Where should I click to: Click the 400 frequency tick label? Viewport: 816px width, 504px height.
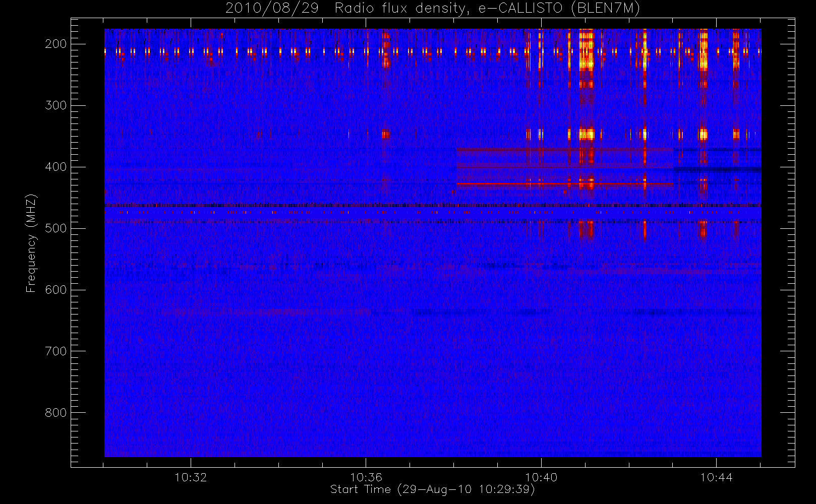tap(56, 167)
